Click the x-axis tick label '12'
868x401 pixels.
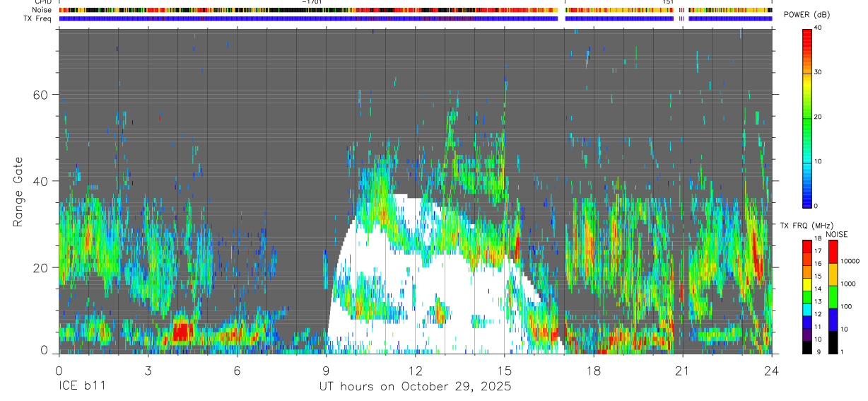[x=416, y=370]
